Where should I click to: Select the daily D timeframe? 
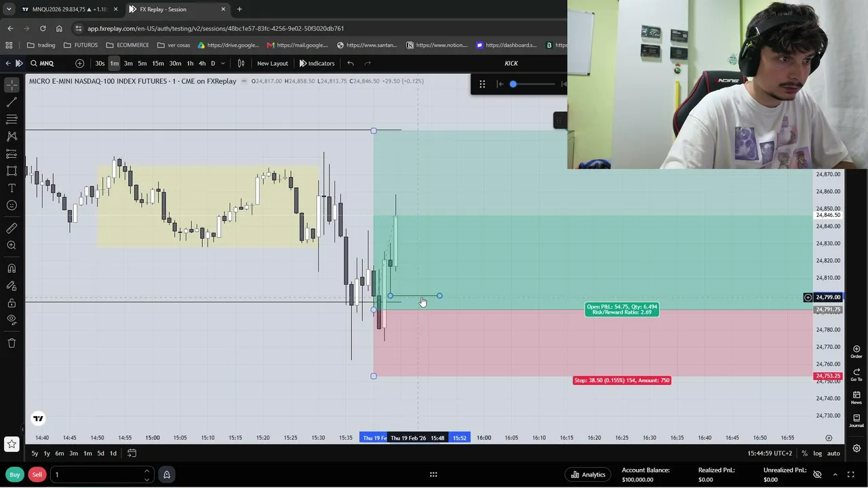coord(213,63)
